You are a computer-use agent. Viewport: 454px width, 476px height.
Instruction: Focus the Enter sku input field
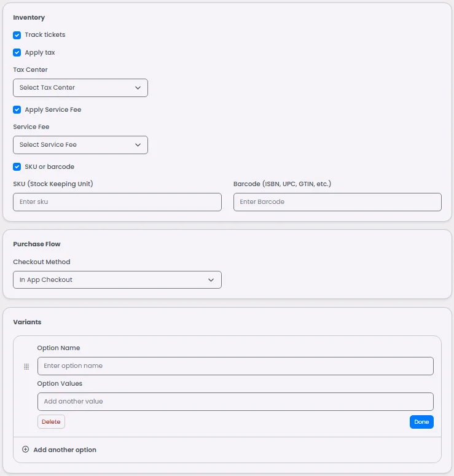pos(117,202)
